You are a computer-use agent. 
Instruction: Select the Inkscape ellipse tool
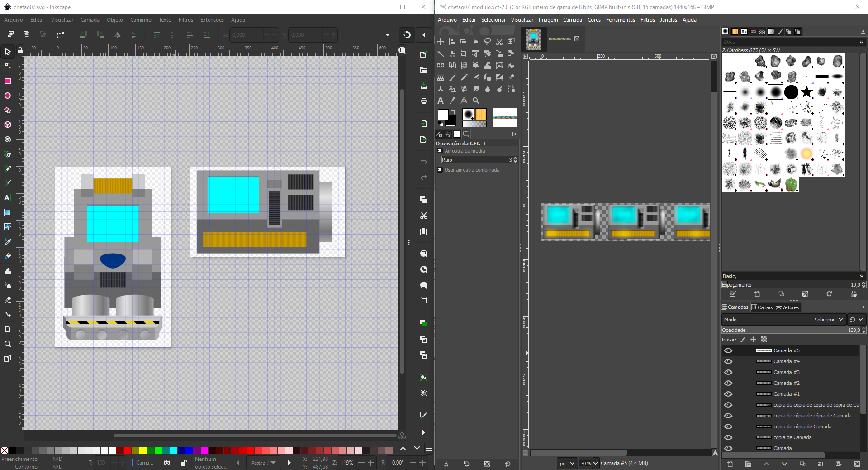click(x=7, y=96)
